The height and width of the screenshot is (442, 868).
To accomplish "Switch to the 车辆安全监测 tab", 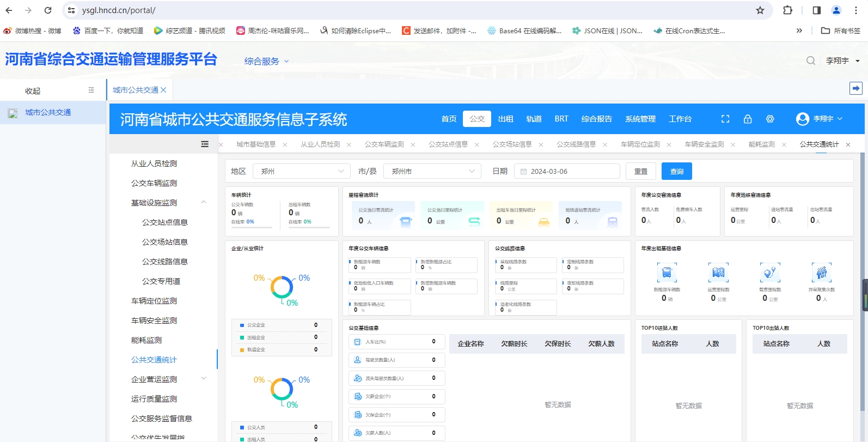I will point(704,144).
